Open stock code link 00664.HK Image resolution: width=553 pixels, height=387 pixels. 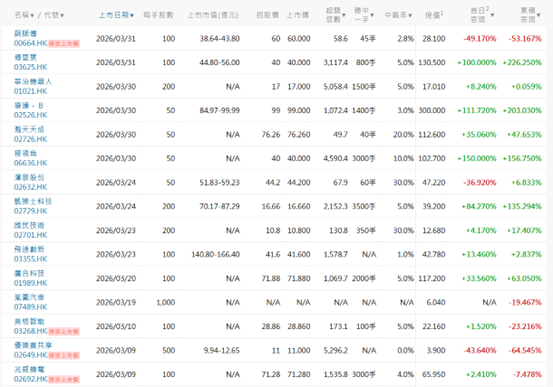tap(30, 43)
